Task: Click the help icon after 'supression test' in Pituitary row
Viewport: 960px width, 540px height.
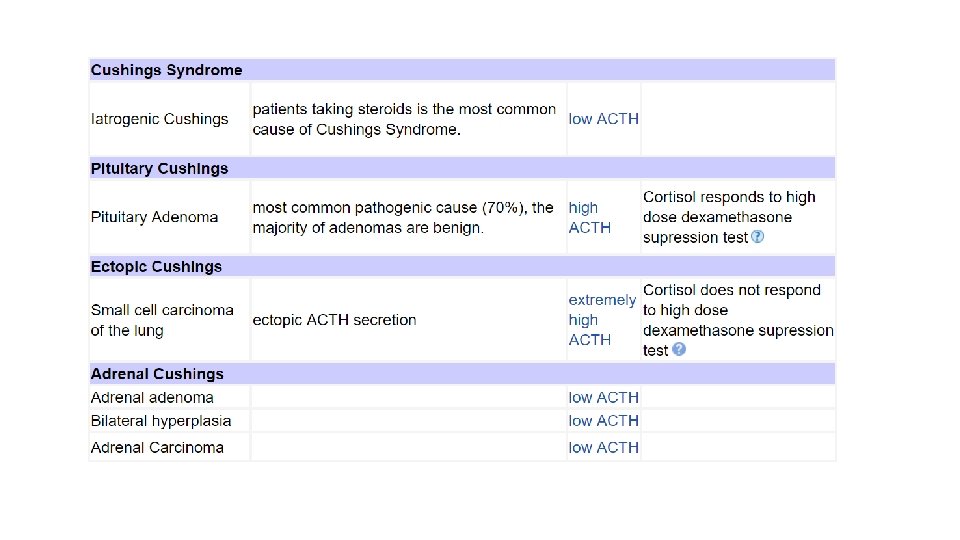Action: point(757,237)
